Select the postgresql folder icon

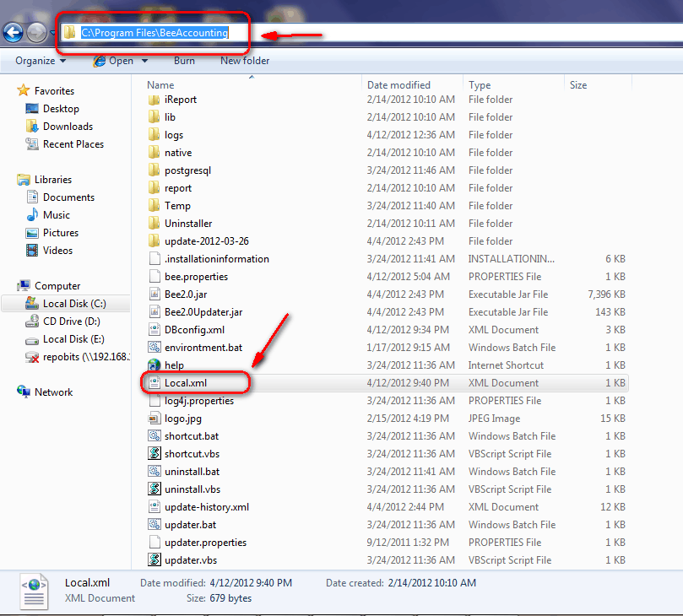(154, 170)
